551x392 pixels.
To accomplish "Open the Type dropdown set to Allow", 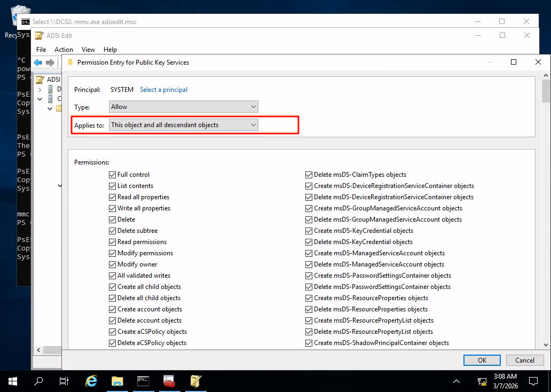I will point(183,107).
